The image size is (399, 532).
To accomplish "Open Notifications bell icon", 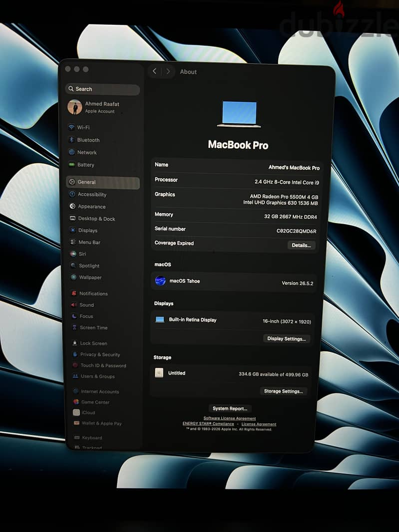I will (x=74, y=293).
